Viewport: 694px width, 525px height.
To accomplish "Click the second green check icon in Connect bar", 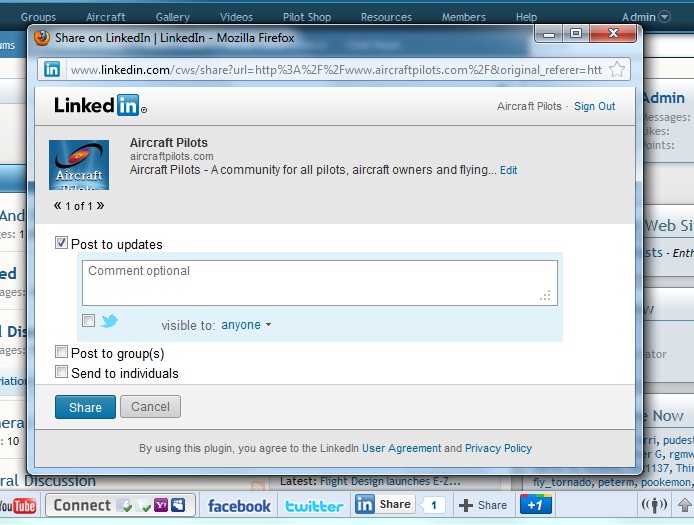I will coord(143,505).
